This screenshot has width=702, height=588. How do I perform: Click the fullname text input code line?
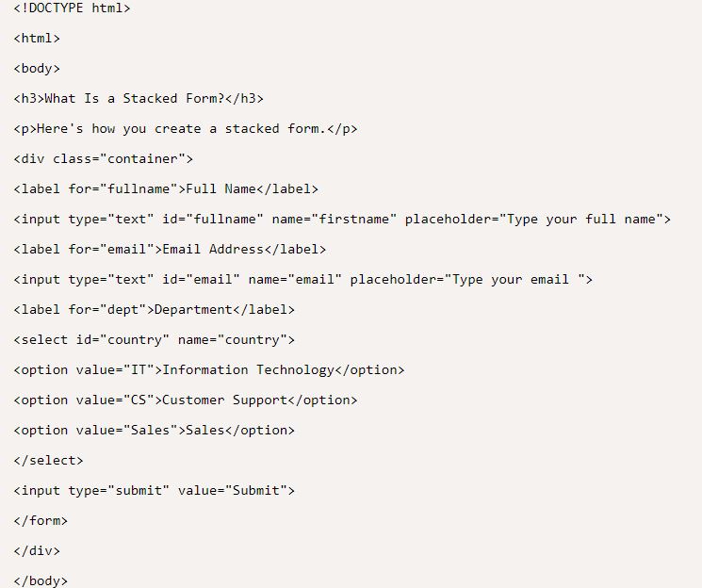(342, 219)
